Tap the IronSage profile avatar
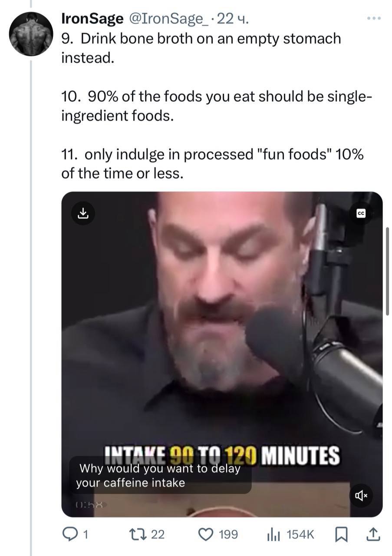This screenshot has width=392, height=556. coord(31,34)
